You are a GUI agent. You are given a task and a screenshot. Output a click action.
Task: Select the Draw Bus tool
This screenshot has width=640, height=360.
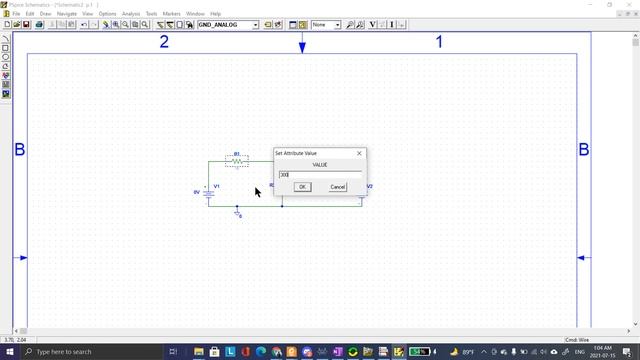point(170,25)
